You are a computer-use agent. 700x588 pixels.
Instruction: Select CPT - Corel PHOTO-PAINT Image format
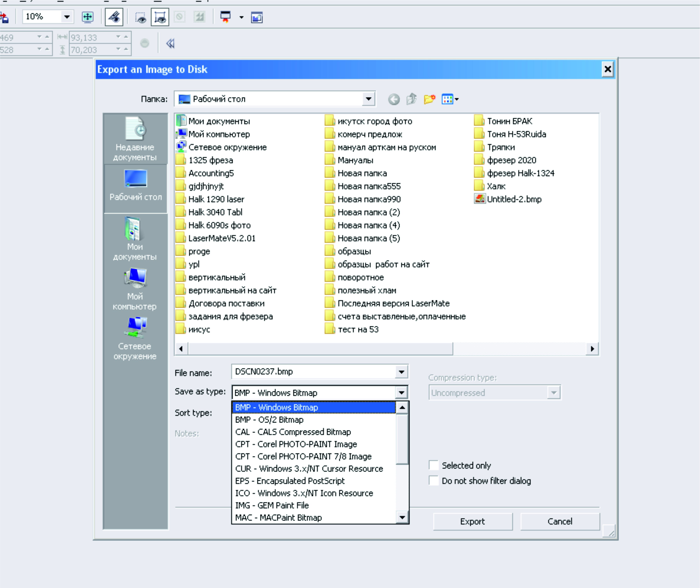click(x=296, y=444)
